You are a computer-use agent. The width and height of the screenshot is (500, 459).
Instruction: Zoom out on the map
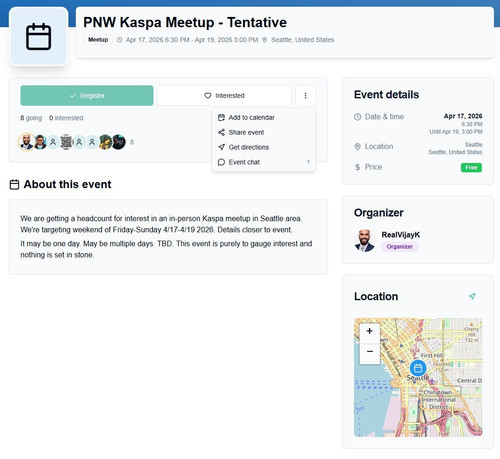[x=370, y=352]
